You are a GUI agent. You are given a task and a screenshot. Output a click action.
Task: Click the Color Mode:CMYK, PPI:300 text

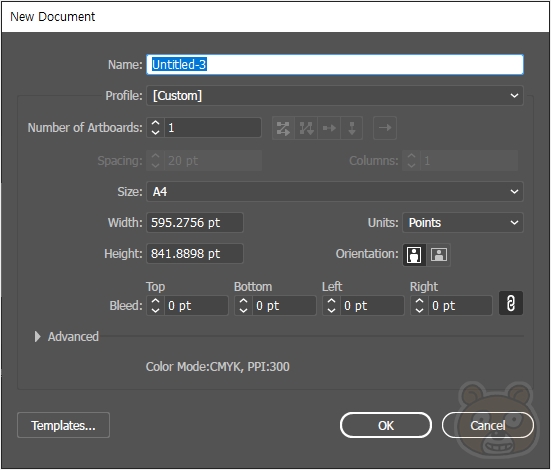tap(218, 367)
